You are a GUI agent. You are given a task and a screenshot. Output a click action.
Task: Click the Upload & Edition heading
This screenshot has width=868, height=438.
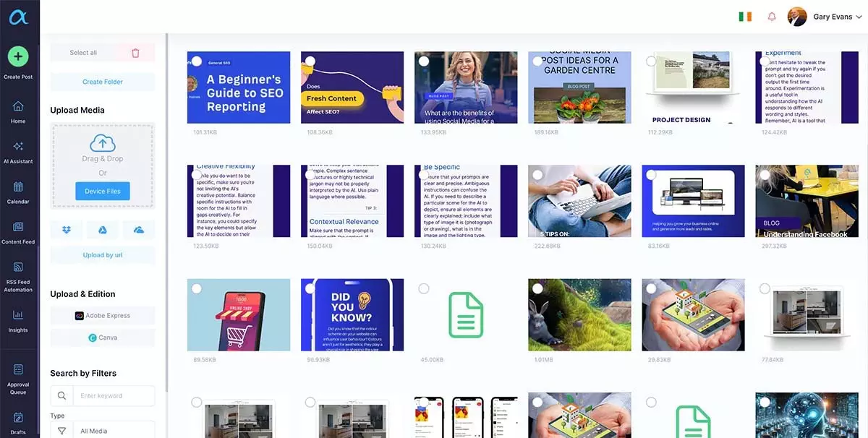(x=82, y=294)
